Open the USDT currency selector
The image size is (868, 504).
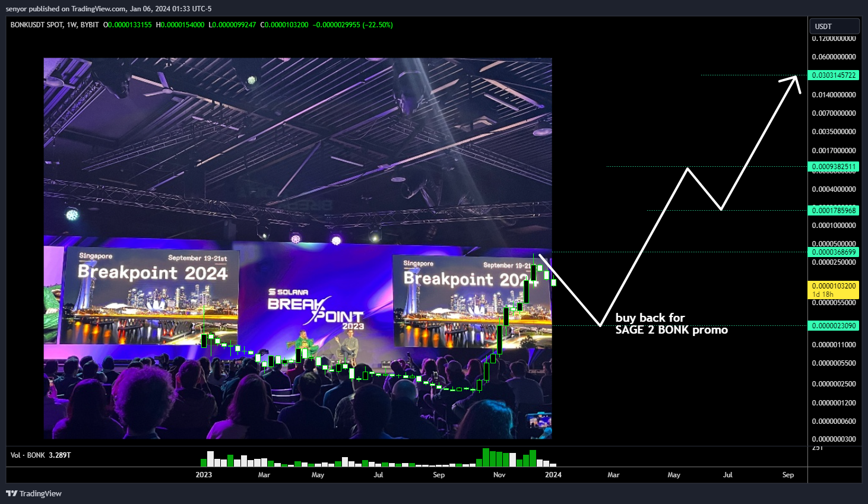click(x=834, y=26)
